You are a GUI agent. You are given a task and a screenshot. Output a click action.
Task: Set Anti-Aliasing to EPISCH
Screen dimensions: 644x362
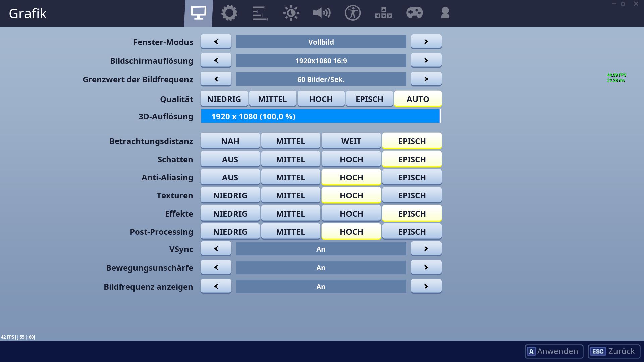click(x=412, y=177)
